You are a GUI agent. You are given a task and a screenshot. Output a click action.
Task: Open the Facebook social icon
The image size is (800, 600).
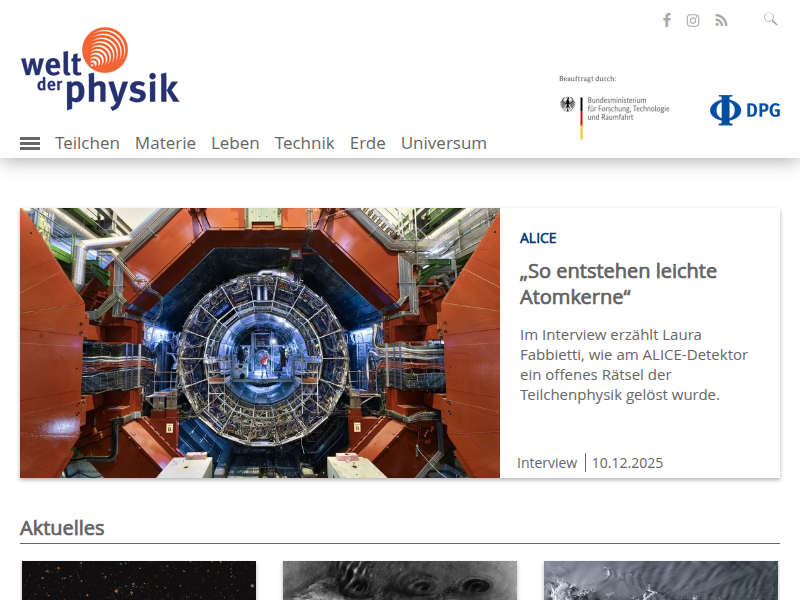click(667, 20)
